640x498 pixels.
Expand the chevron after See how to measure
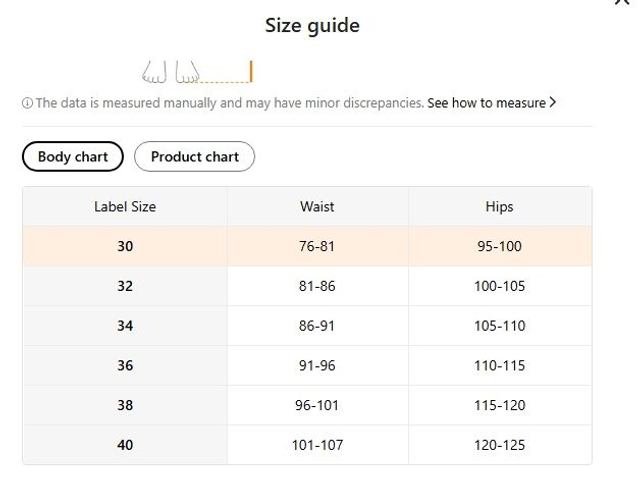(553, 102)
